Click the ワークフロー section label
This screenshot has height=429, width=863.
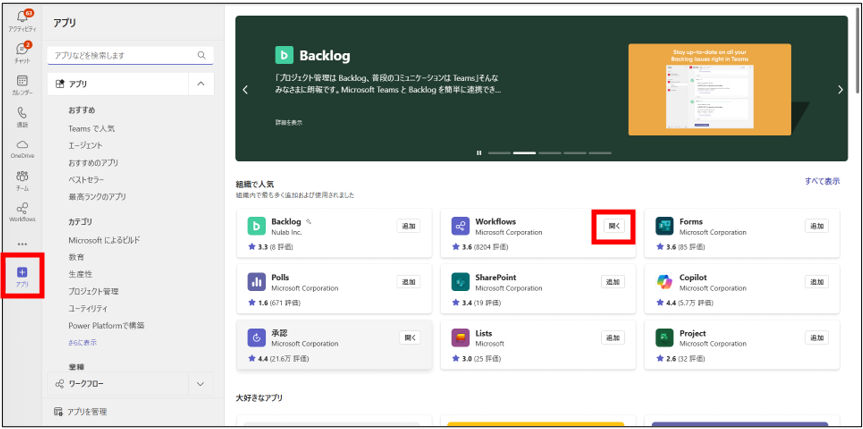coord(85,383)
